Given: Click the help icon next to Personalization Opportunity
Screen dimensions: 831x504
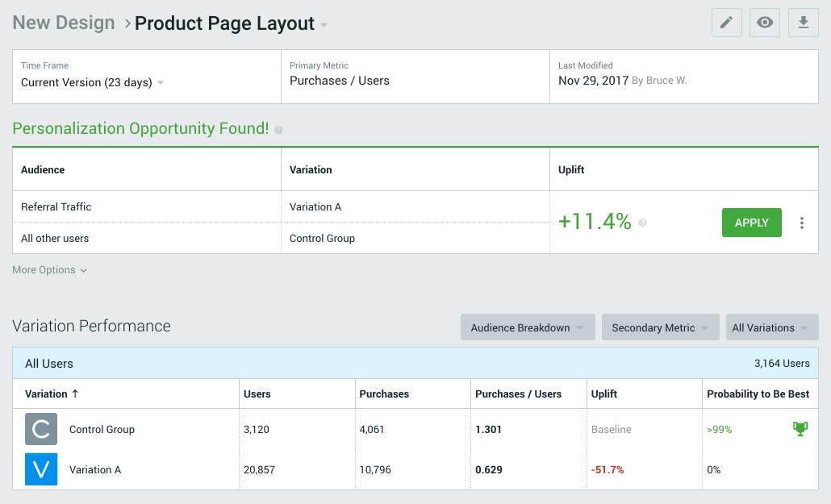Looking at the screenshot, I should 278,130.
